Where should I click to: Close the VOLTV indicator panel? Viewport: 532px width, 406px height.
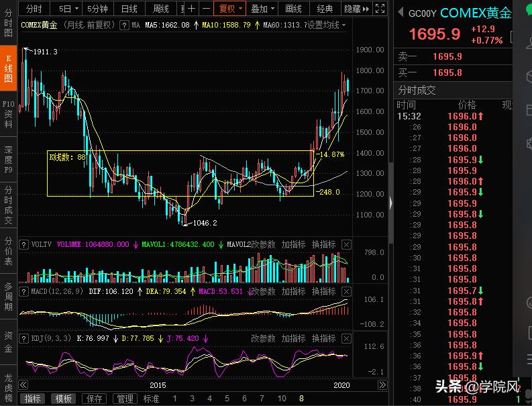[x=346, y=244]
